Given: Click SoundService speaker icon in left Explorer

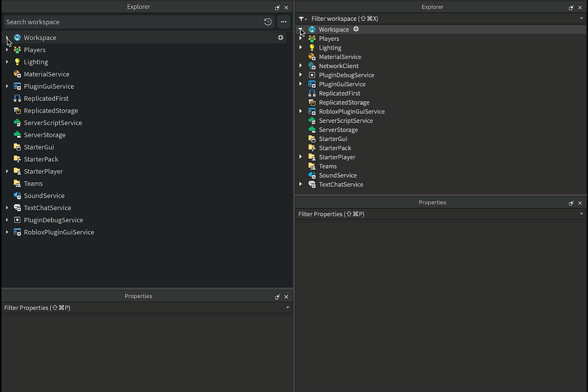Looking at the screenshot, I should coord(17,196).
